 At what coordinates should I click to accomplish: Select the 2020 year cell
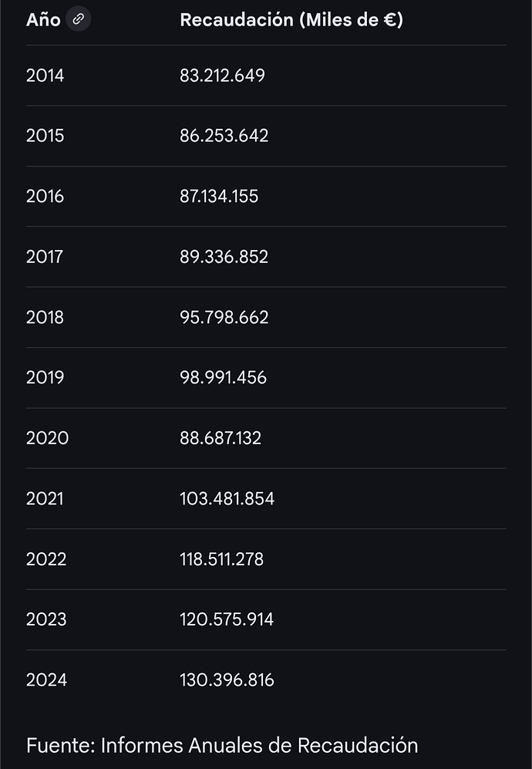(x=47, y=438)
